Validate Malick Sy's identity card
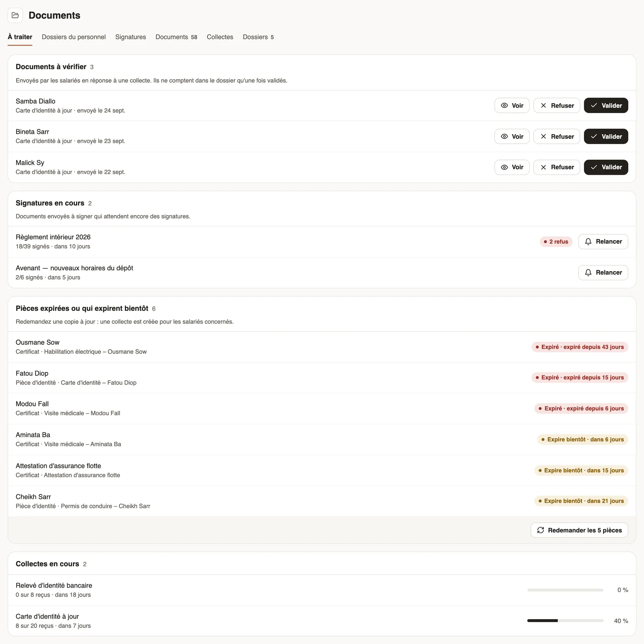 coord(606,167)
